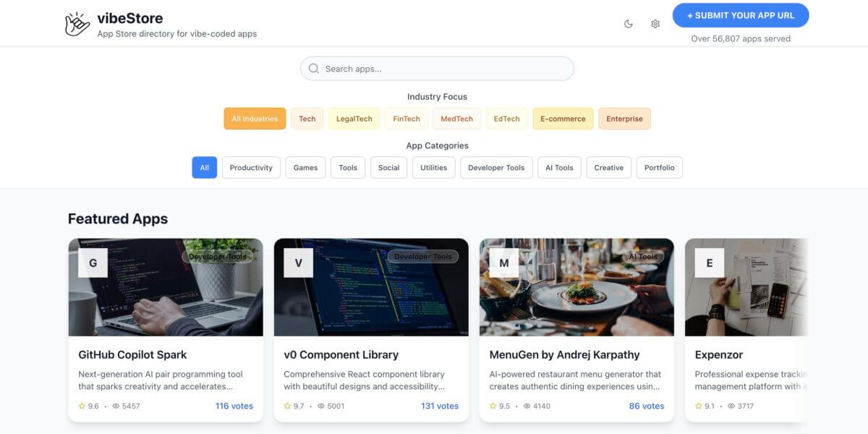This screenshot has height=434, width=868.
Task: Filter by LegalTech industry
Action: click(354, 119)
